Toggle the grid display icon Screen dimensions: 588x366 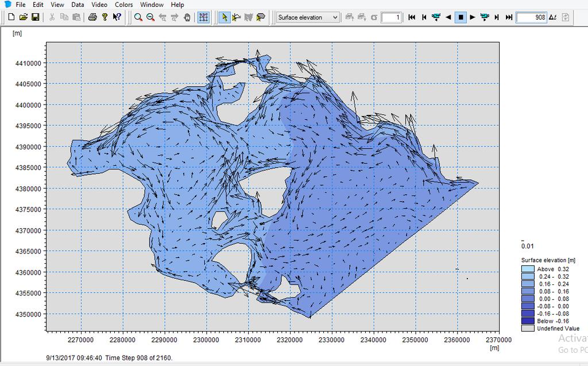204,17
